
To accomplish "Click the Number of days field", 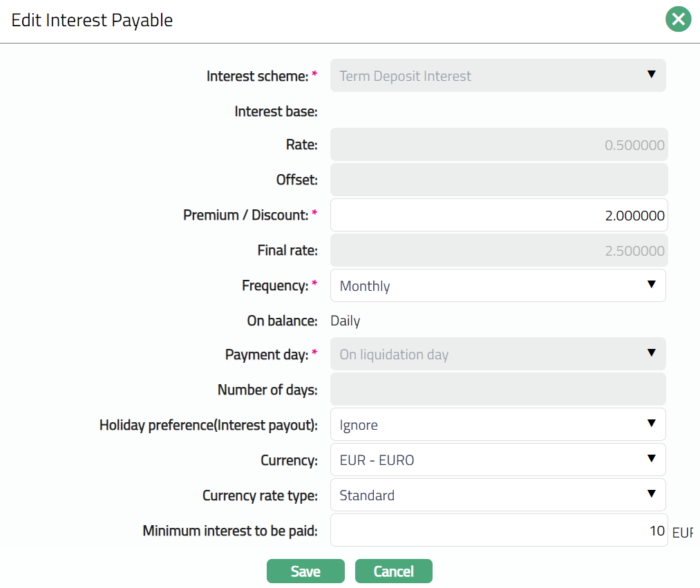I will (498, 390).
